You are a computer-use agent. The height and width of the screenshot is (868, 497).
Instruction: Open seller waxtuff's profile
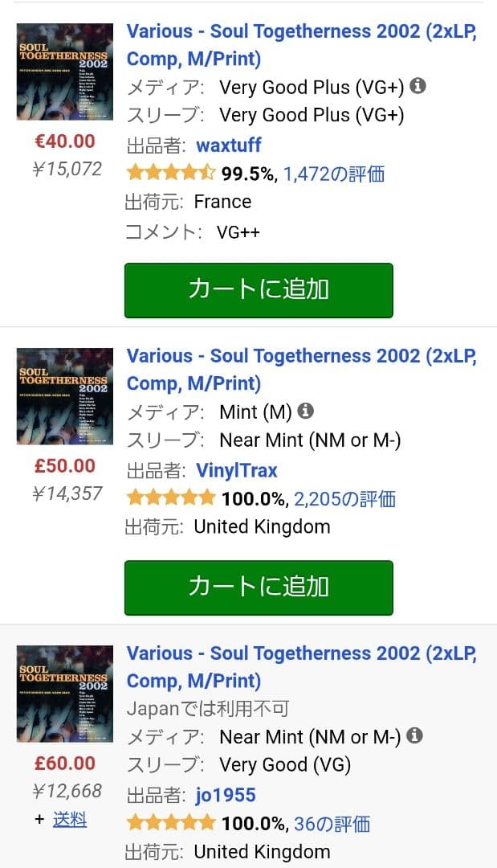point(229,145)
